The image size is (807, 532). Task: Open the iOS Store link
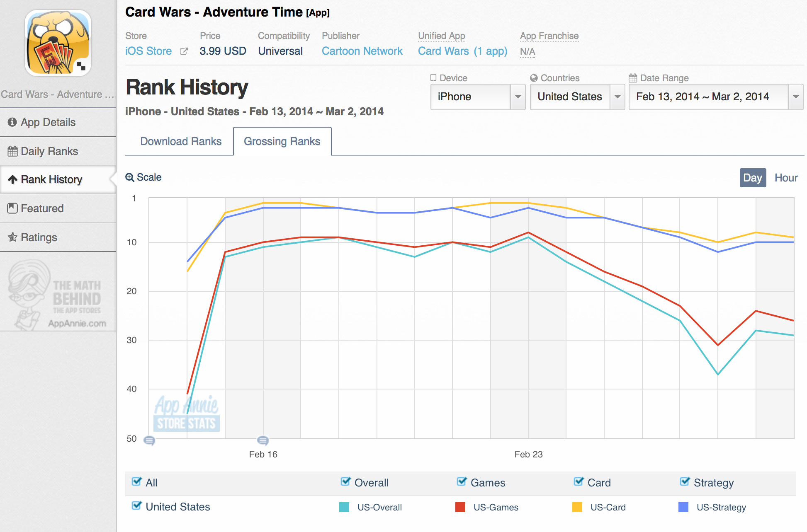coord(148,51)
